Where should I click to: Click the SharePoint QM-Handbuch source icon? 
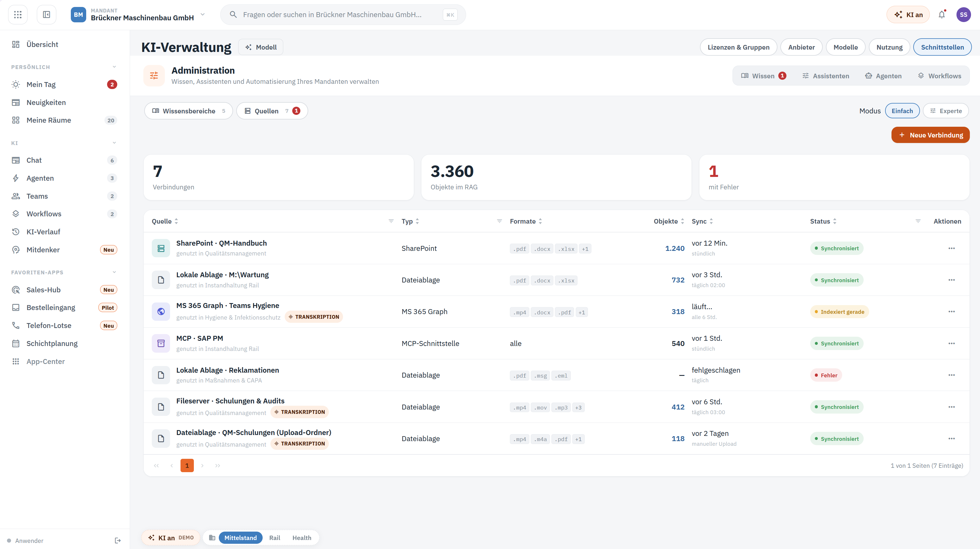click(161, 248)
